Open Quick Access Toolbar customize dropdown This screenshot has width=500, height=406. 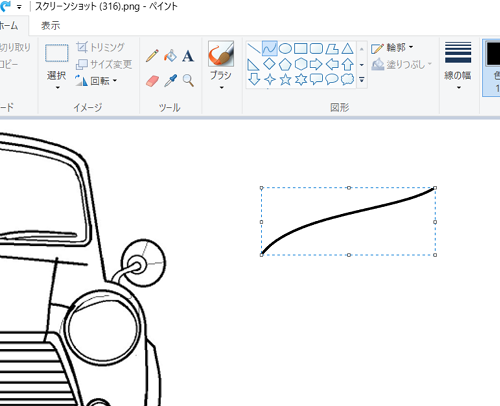[x=19, y=7]
